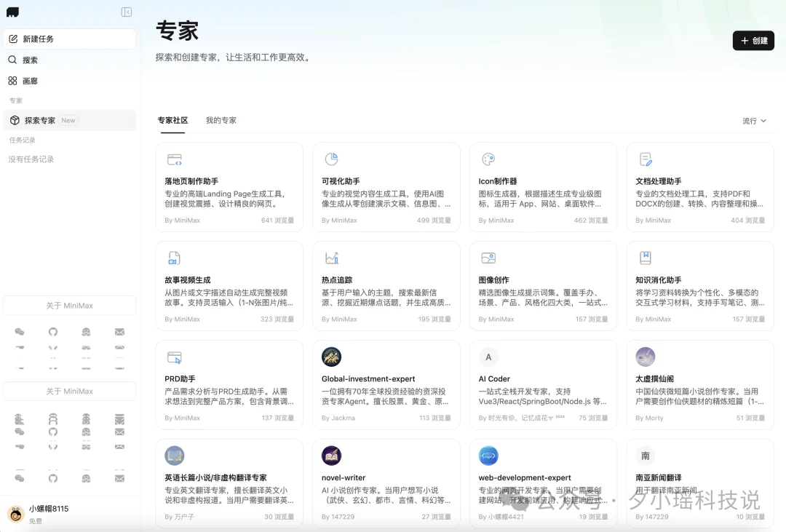This screenshot has width=786, height=532.
Task: Select the 落地页制作助手 card icon
Action: click(174, 159)
